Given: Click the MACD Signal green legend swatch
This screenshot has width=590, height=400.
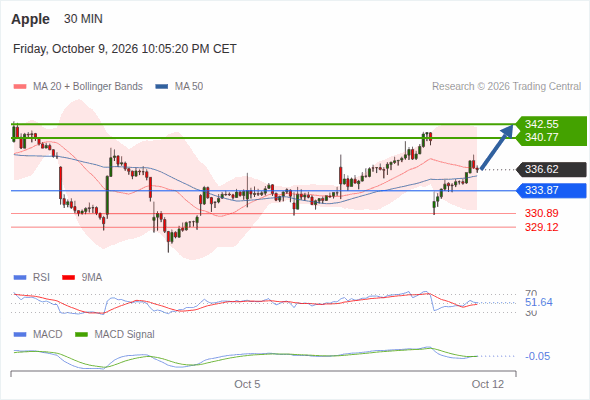Looking at the screenshot, I should tap(81, 335).
